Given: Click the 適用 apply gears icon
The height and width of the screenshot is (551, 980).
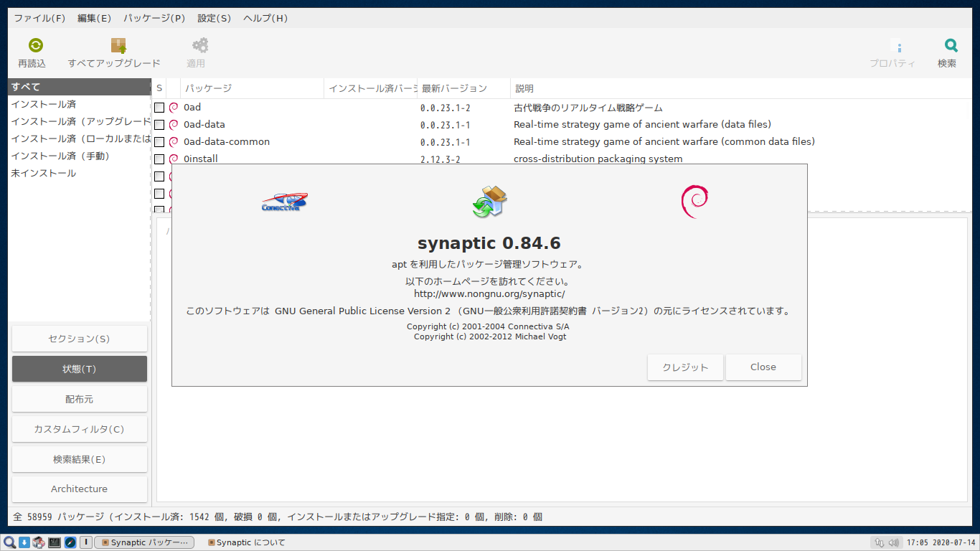Looking at the screenshot, I should pyautogui.click(x=200, y=45).
